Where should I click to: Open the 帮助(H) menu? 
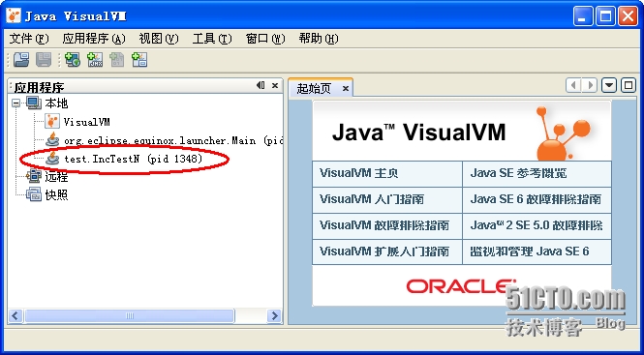319,39
